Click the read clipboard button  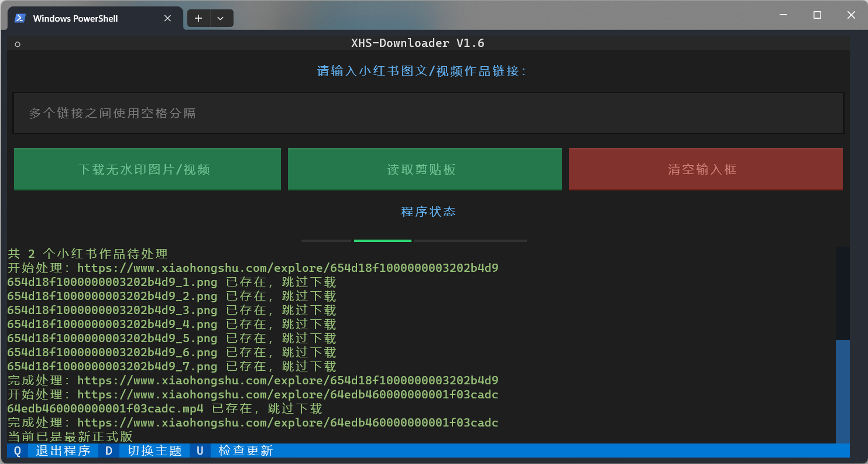(424, 169)
